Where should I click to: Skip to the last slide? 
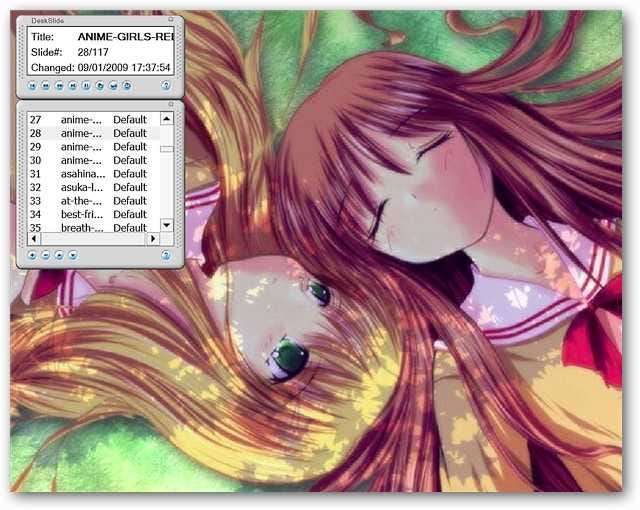point(73,86)
